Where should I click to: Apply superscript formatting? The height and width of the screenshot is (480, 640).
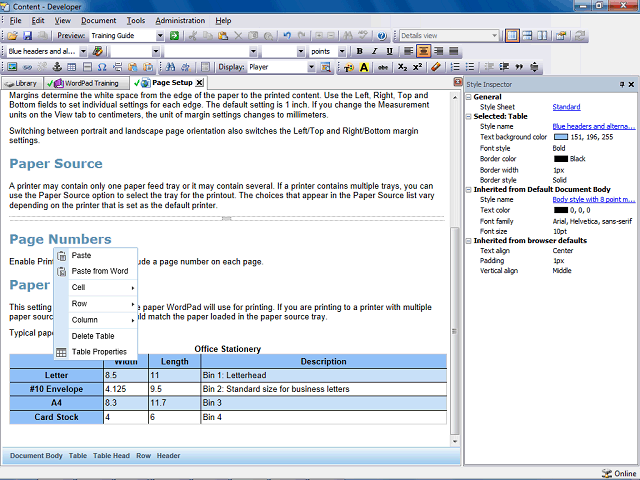(x=417, y=67)
